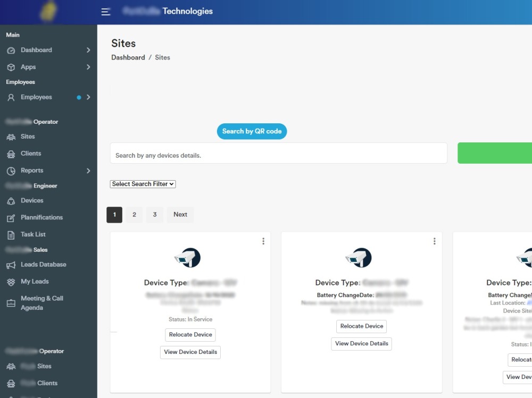The width and height of the screenshot is (532, 398).
Task: Go to page 2 of results
Action: click(135, 215)
